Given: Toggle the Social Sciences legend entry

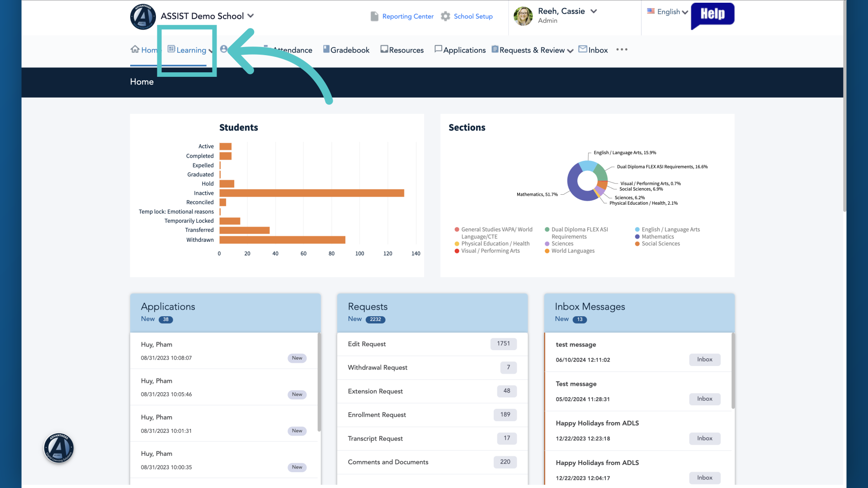Looking at the screenshot, I should (x=657, y=244).
